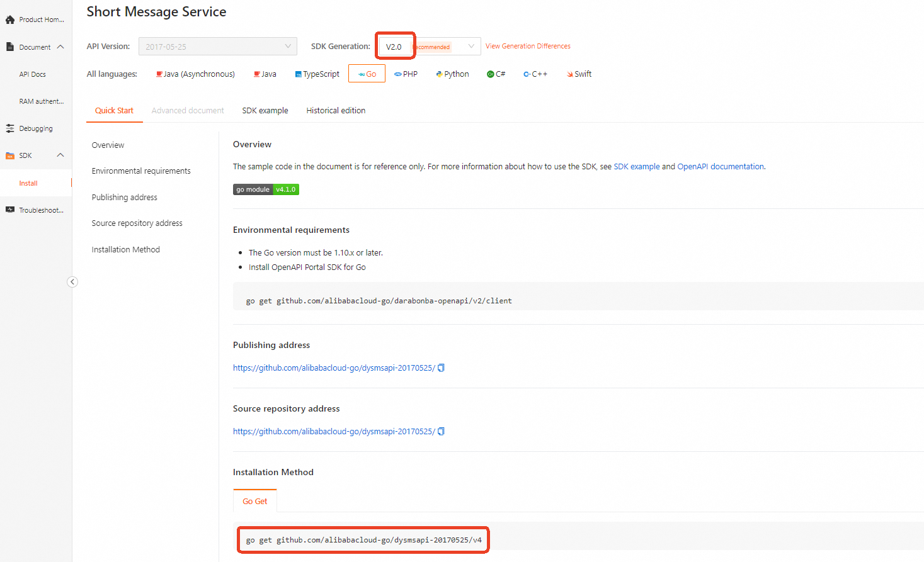This screenshot has width=924, height=562.
Task: Select the Java language option
Action: click(x=265, y=74)
